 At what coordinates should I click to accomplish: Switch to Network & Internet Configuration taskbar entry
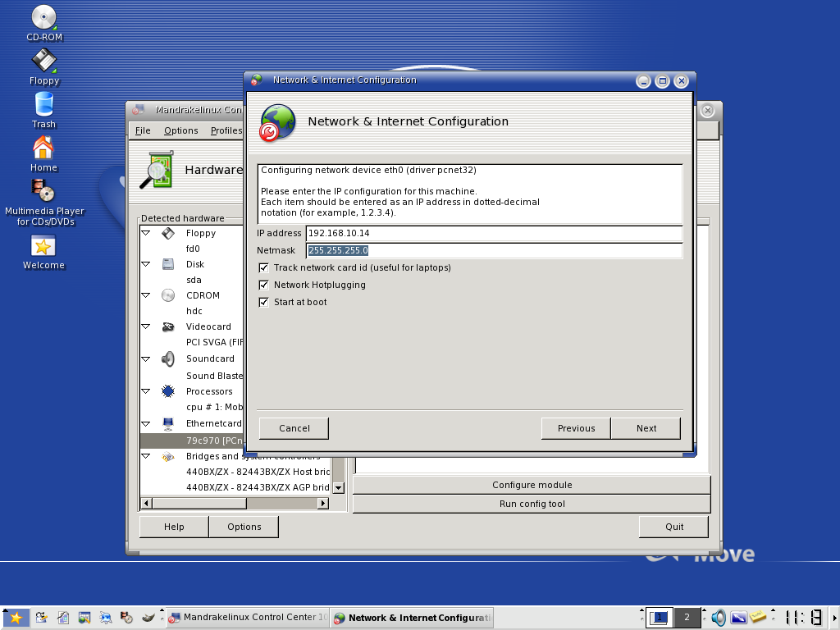point(412,617)
